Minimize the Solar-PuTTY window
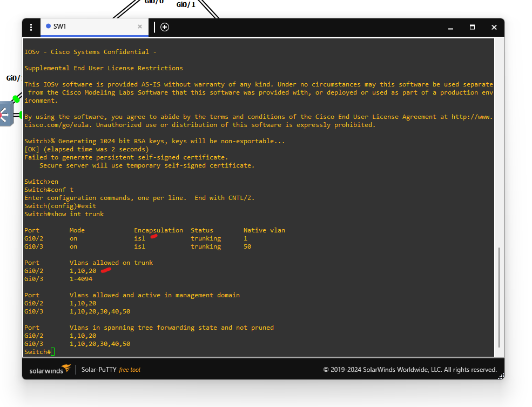 (x=450, y=28)
